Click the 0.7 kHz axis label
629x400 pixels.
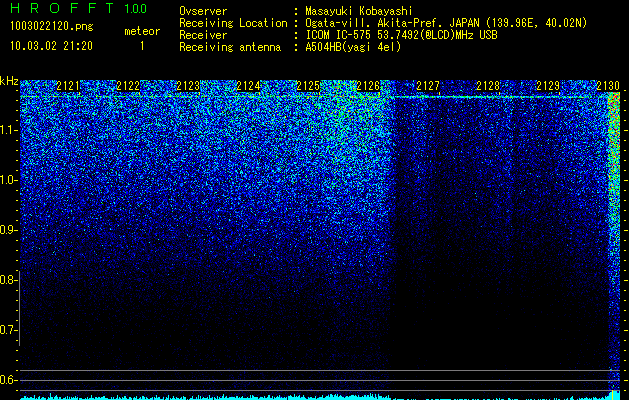tap(8, 330)
